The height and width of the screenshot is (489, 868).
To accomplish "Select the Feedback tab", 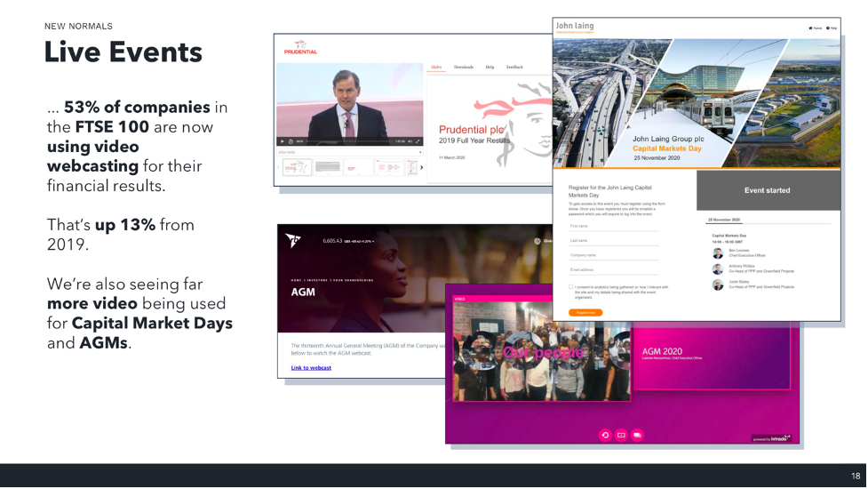I will [514, 68].
